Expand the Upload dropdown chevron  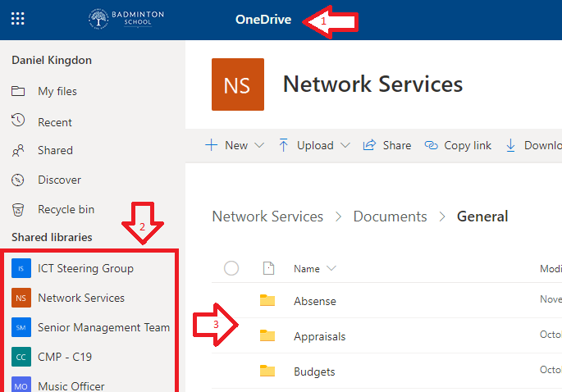[345, 145]
